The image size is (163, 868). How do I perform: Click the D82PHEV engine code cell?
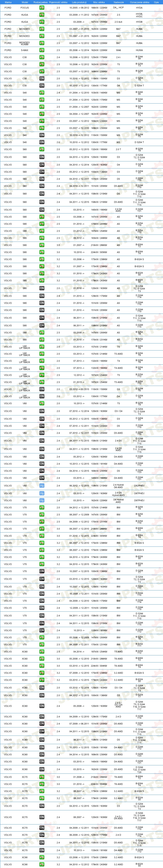pos(139,486)
